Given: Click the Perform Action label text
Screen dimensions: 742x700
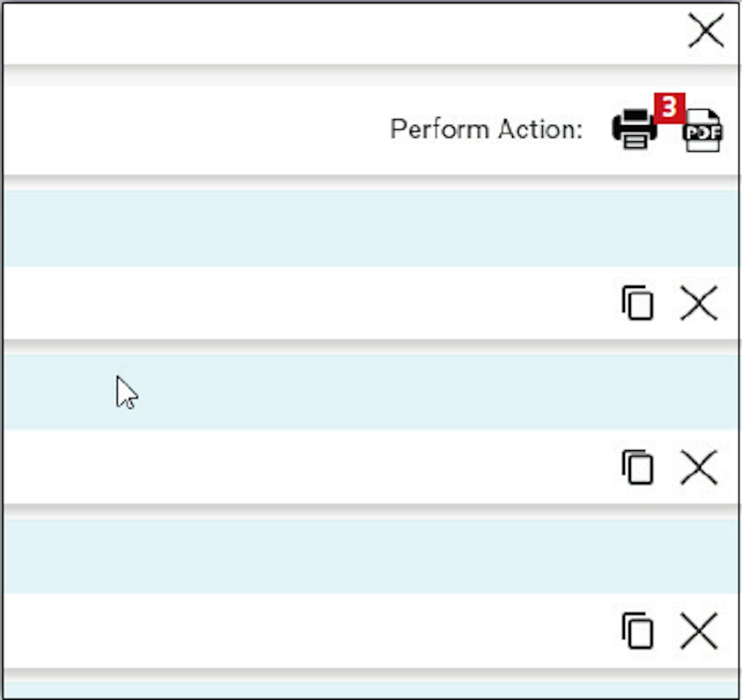Looking at the screenshot, I should click(x=486, y=130).
